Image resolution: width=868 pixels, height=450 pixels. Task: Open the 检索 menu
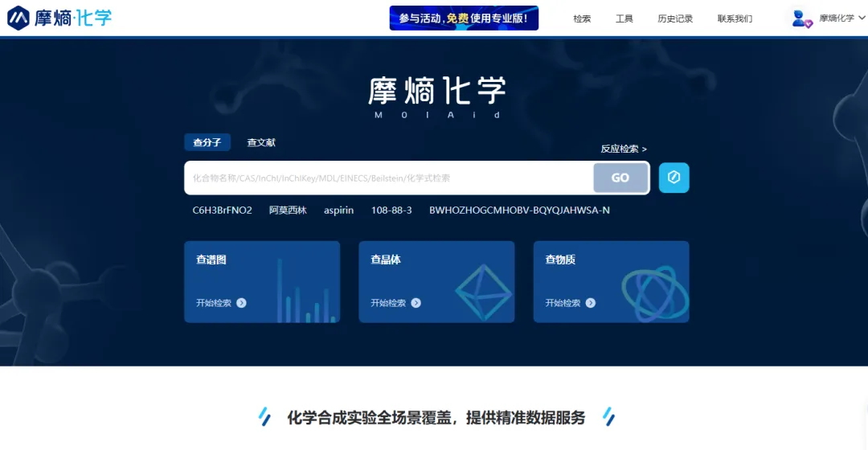[582, 18]
